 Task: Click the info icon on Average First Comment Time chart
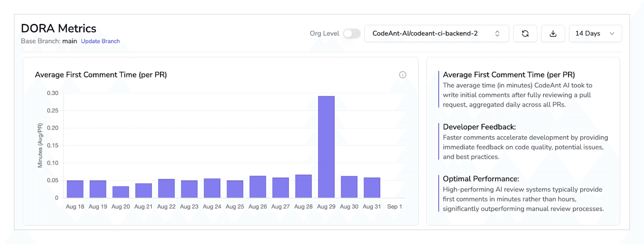[403, 75]
